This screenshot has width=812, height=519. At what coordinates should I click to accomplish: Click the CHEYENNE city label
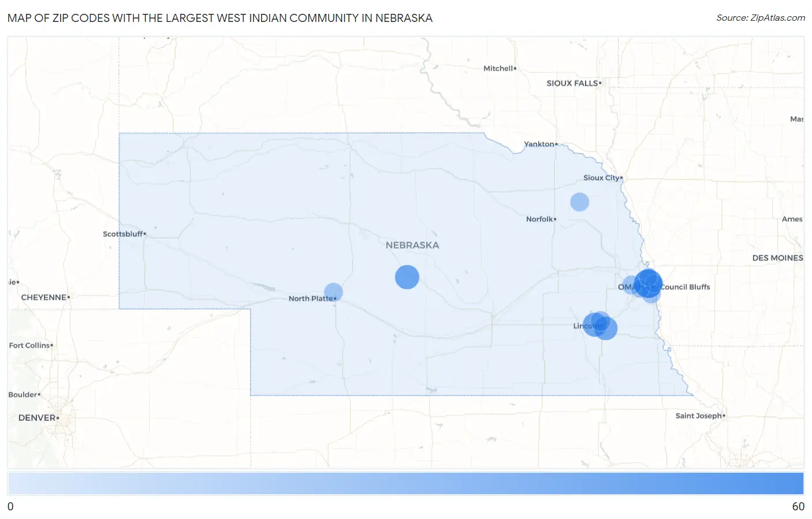pyautogui.click(x=44, y=297)
